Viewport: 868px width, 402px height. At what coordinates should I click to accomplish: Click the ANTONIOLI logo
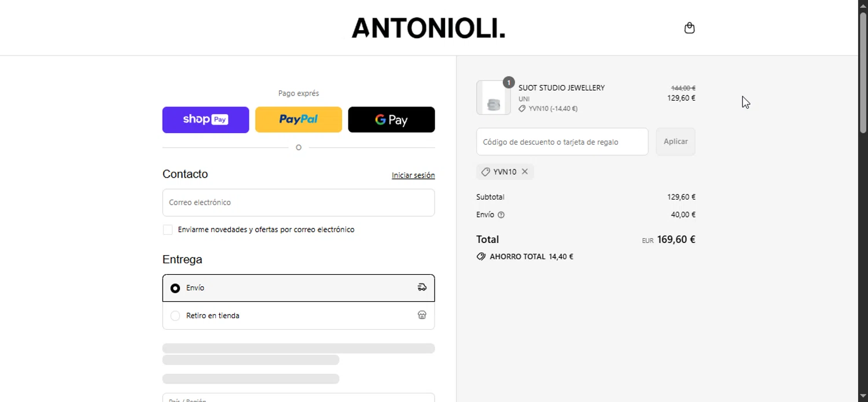coord(428,28)
